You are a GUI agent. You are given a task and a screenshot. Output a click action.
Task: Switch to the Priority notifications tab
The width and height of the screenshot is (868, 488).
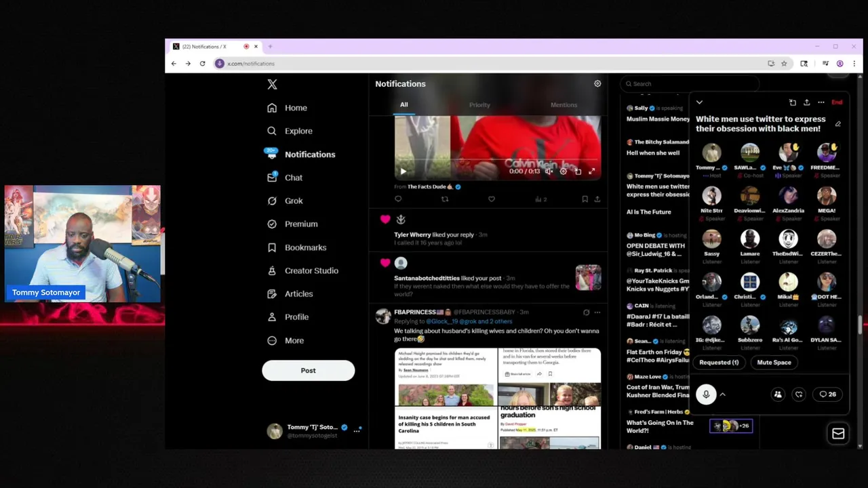point(479,105)
